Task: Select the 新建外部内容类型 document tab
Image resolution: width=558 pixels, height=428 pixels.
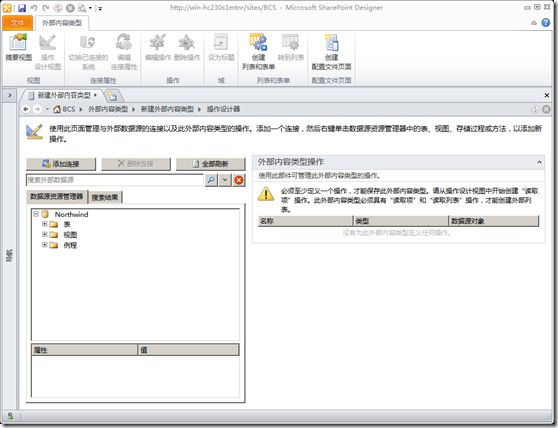Action: [x=64, y=95]
